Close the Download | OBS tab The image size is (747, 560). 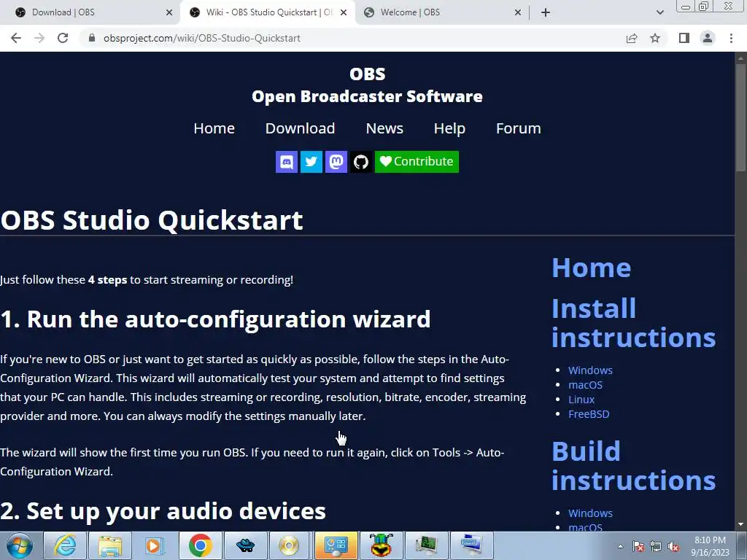169,12
